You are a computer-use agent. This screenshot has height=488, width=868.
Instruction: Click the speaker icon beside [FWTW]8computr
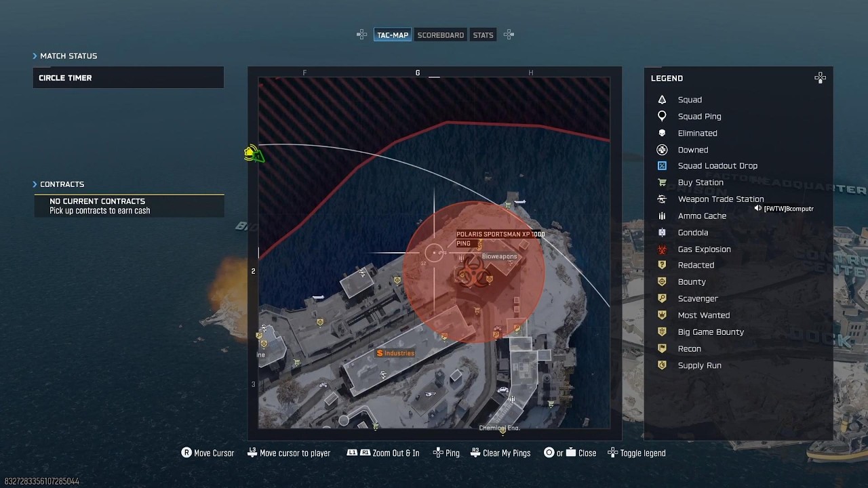[x=758, y=209]
